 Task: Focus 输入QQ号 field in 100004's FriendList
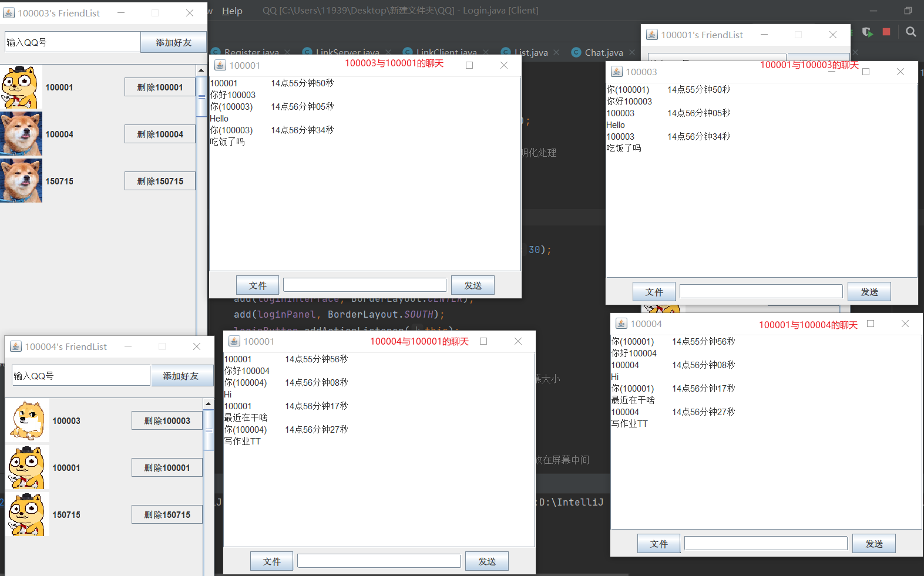(x=81, y=376)
